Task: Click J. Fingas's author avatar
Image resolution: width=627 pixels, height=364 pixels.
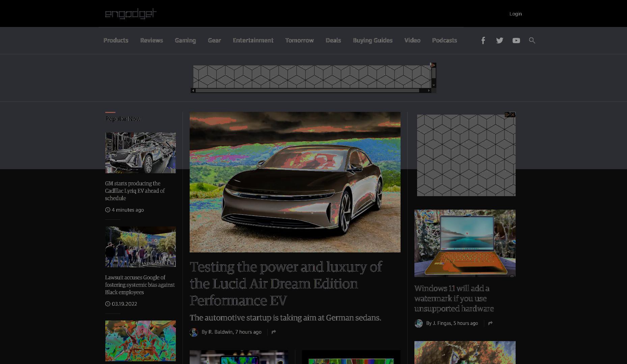Action: pos(418,324)
